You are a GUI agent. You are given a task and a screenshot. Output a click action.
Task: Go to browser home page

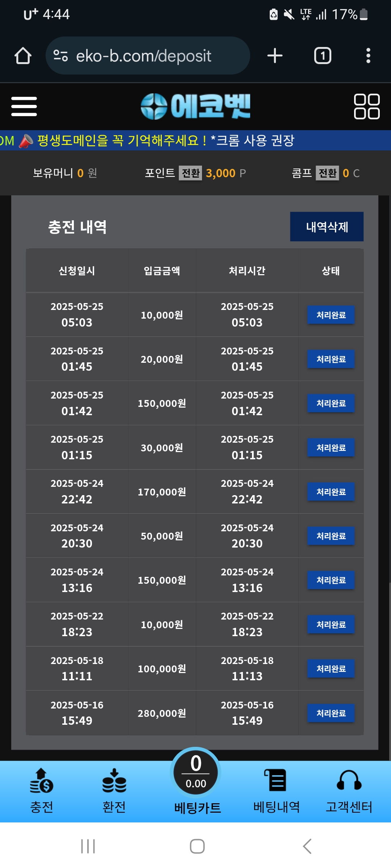tap(23, 56)
